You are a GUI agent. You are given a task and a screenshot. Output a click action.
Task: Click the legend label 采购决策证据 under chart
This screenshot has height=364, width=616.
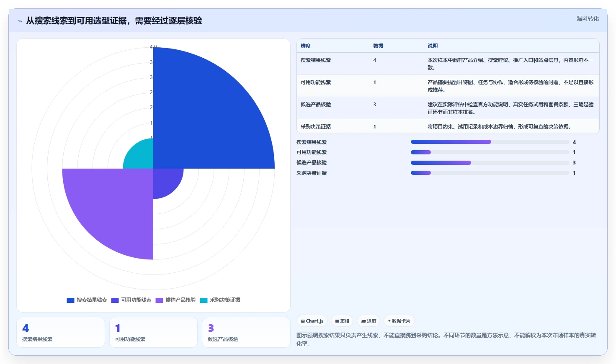pyautogui.click(x=225, y=300)
